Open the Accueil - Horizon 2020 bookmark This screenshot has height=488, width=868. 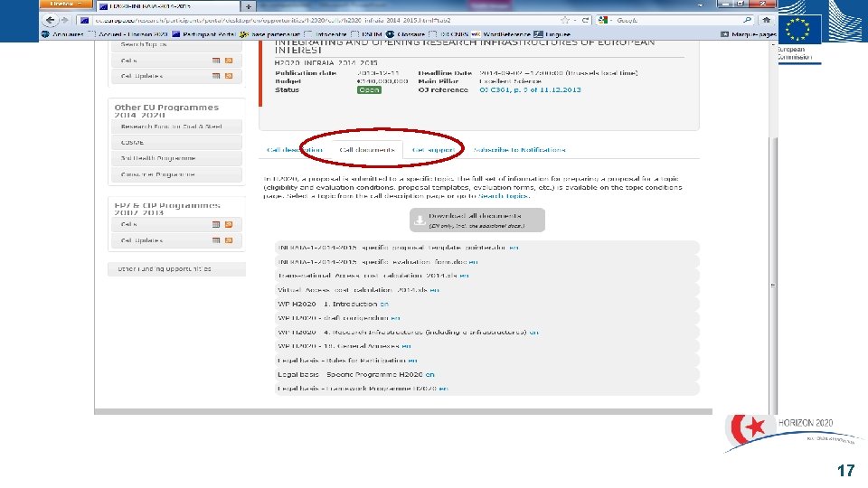pos(127,34)
